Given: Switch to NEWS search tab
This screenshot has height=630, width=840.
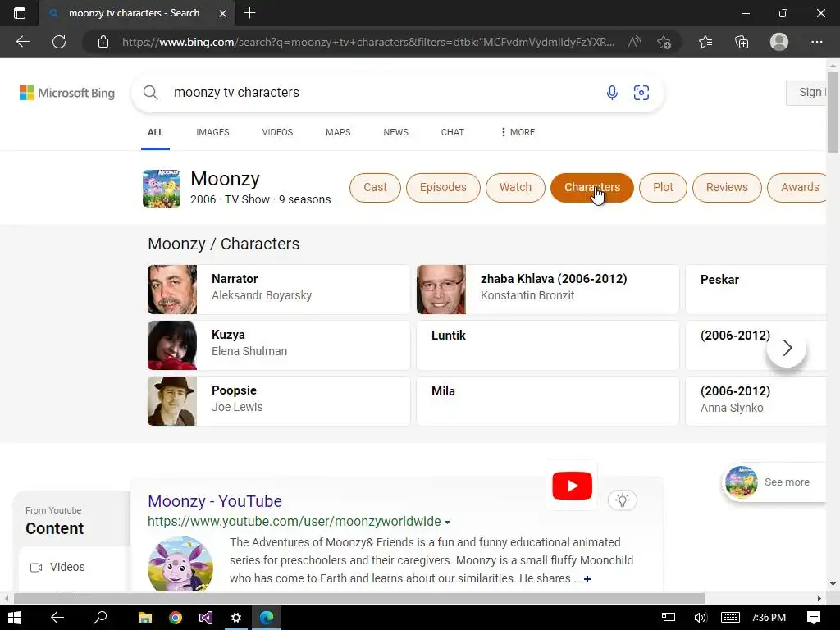Looking at the screenshot, I should 396,132.
